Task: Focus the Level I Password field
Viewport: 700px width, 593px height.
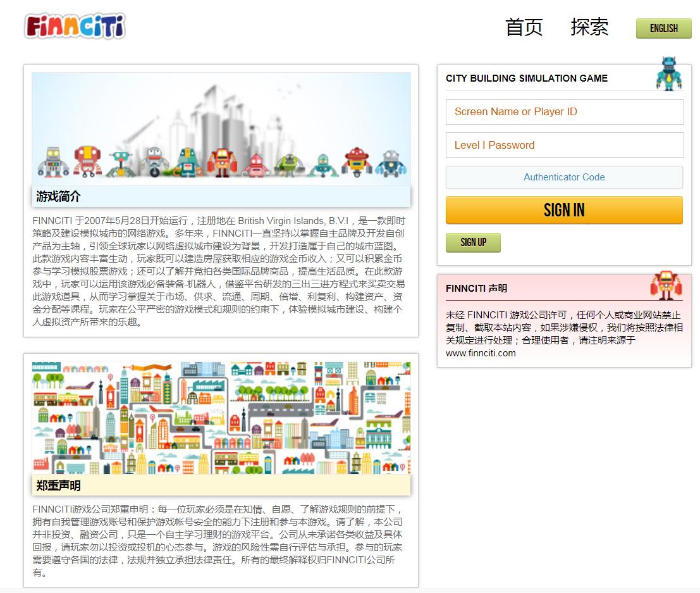Action: [564, 145]
